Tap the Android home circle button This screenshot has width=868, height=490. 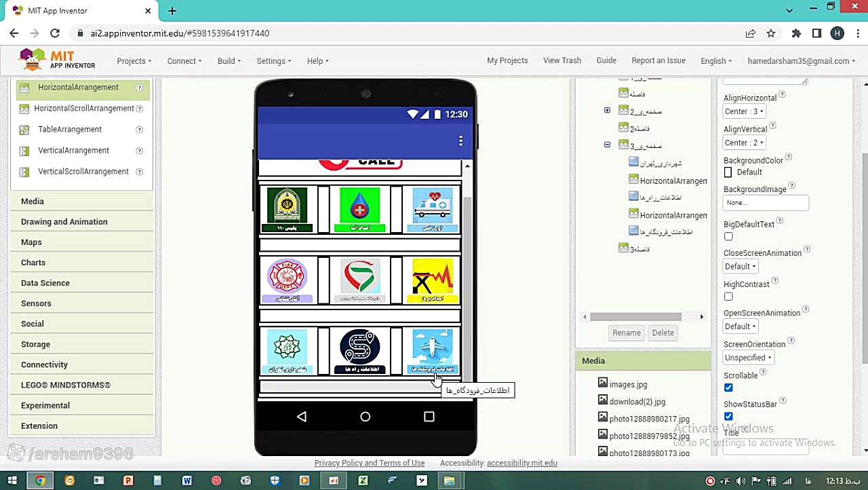[x=366, y=417]
